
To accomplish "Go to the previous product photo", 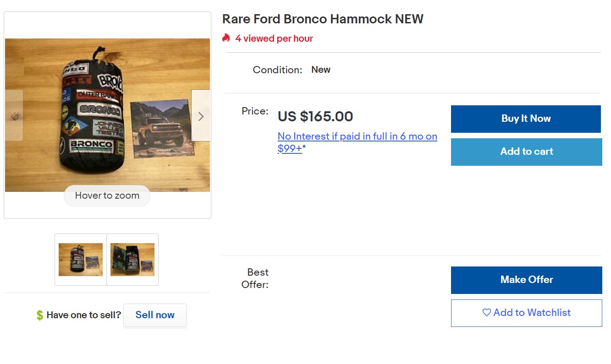I will [x=14, y=116].
